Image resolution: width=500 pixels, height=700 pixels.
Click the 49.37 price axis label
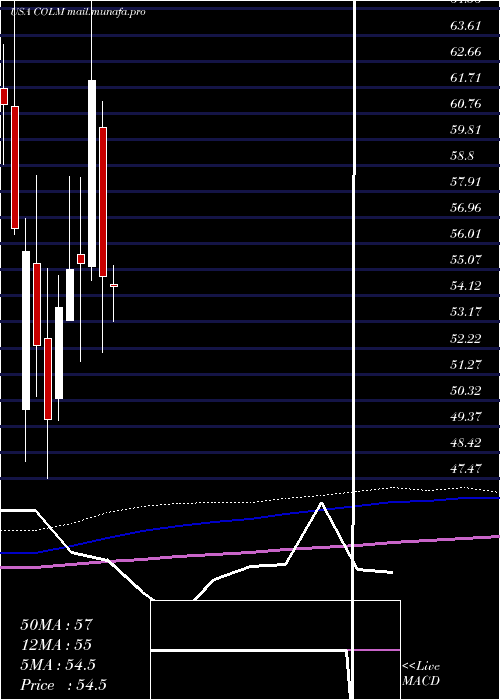tap(466, 417)
